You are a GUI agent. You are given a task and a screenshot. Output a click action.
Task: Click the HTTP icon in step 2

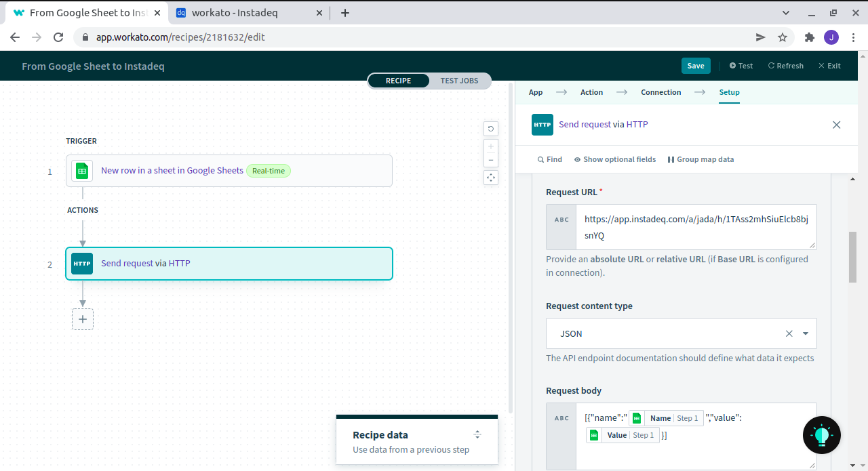(82, 264)
